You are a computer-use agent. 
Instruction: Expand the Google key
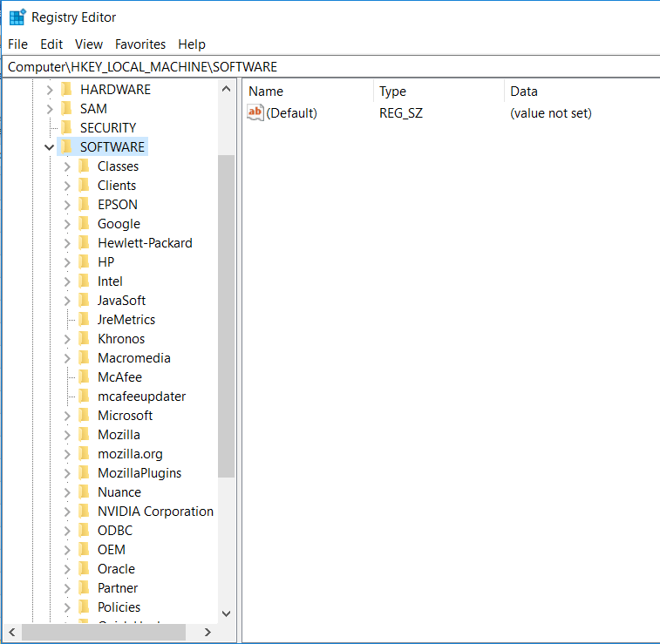67,224
